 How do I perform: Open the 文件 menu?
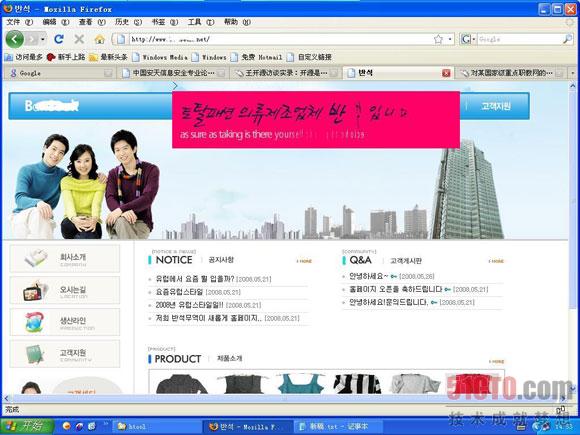[x=19, y=22]
